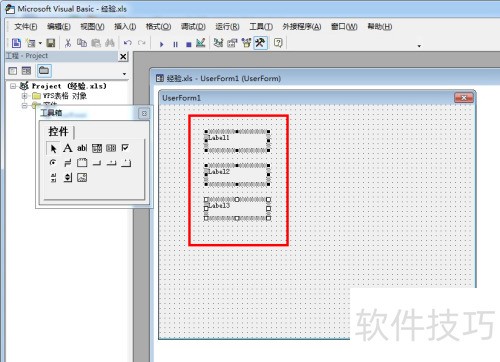500x362 pixels.
Task: Open Visual Basic Help question icon
Action: tap(278, 43)
